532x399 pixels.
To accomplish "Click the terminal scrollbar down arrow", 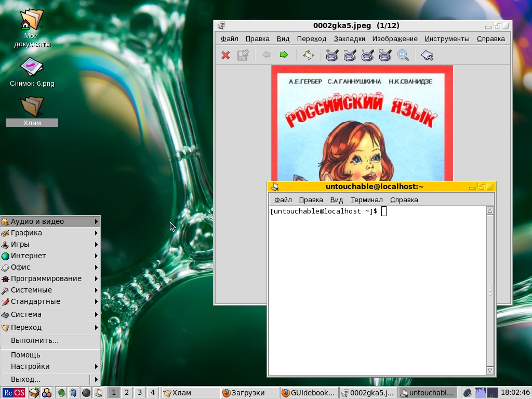I will coord(490,370).
